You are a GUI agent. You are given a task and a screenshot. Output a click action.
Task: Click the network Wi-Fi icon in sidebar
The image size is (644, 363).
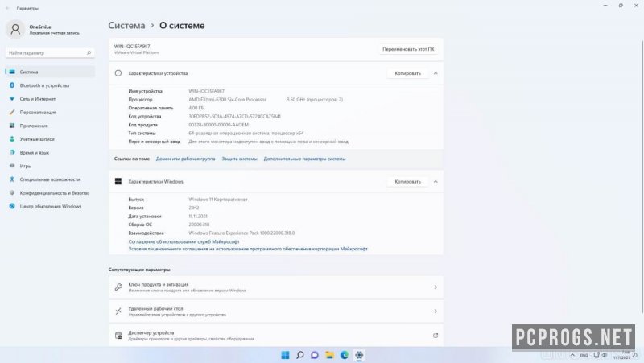pos(12,99)
